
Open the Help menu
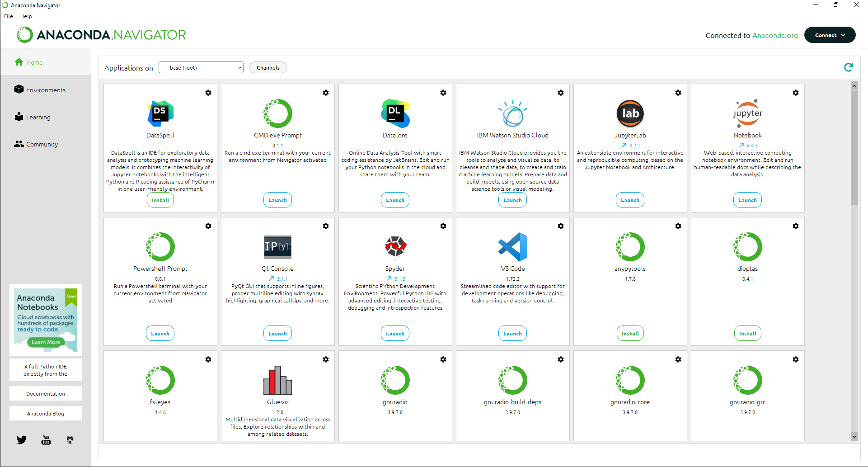(x=26, y=16)
